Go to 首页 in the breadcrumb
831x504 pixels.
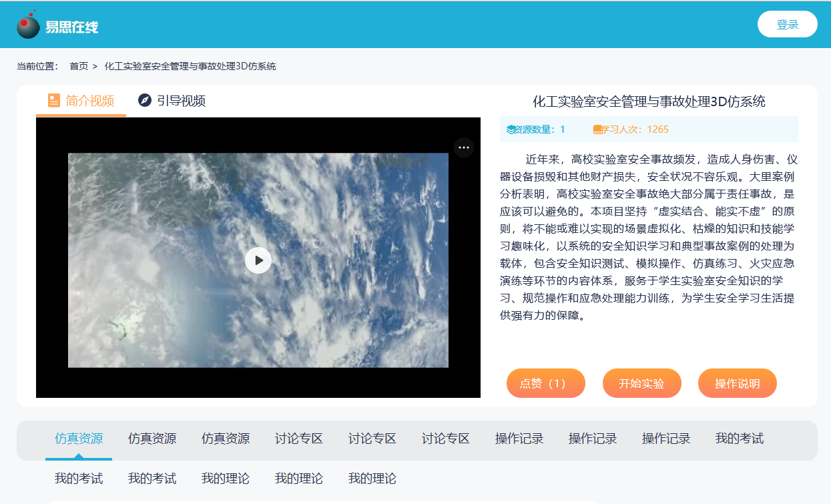click(79, 66)
